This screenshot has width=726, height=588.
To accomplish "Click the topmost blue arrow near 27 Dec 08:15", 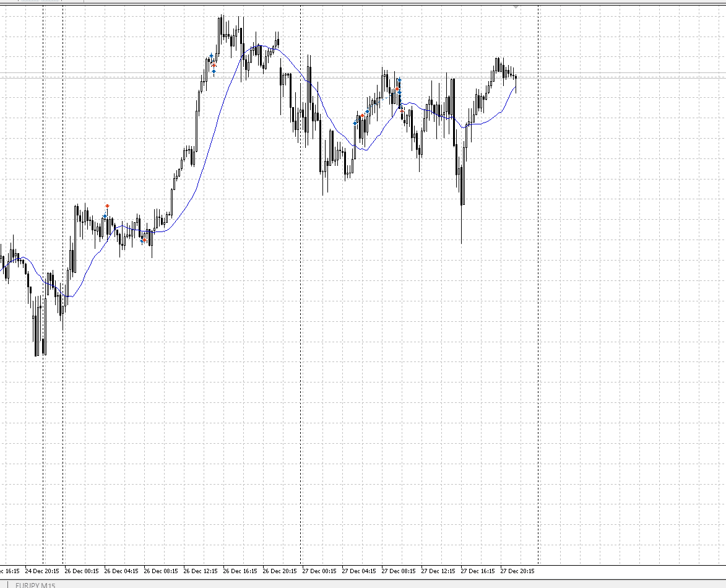I will click(x=399, y=80).
